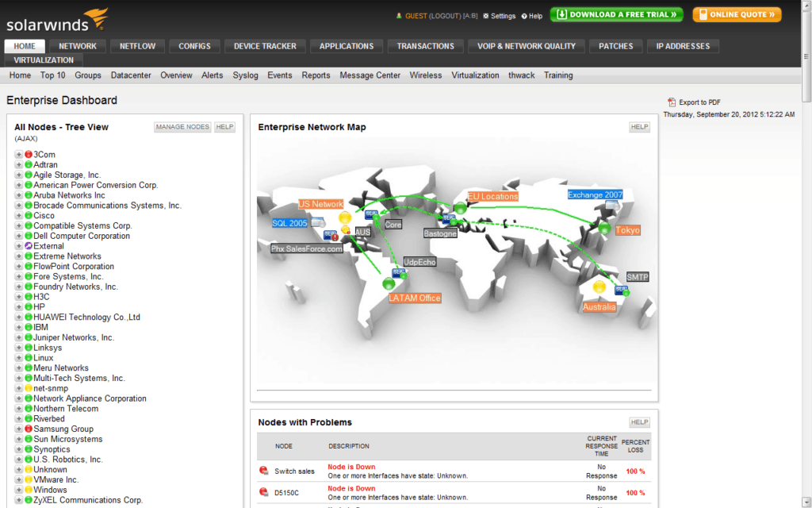Switch to the NETFLOW tab
Image resolution: width=812 pixels, height=508 pixels.
(x=137, y=46)
